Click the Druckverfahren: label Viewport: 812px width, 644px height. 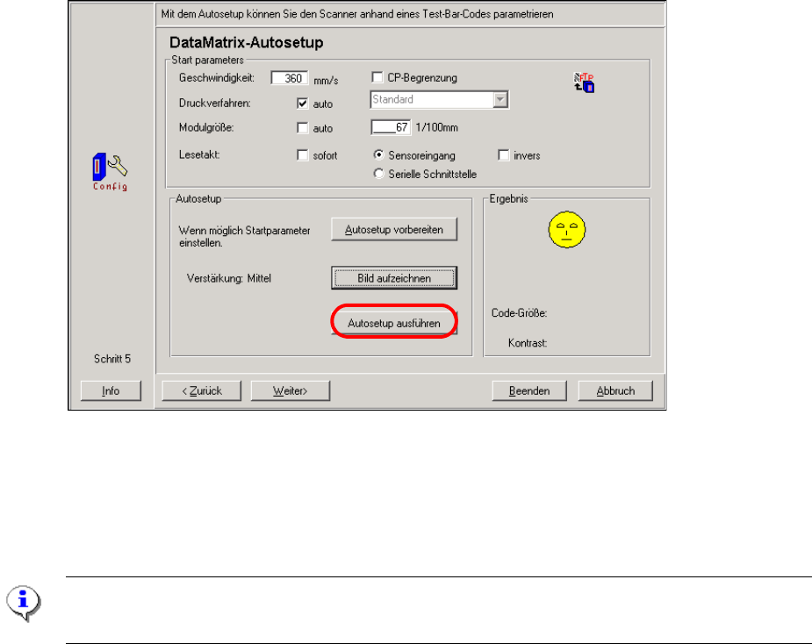click(215, 103)
